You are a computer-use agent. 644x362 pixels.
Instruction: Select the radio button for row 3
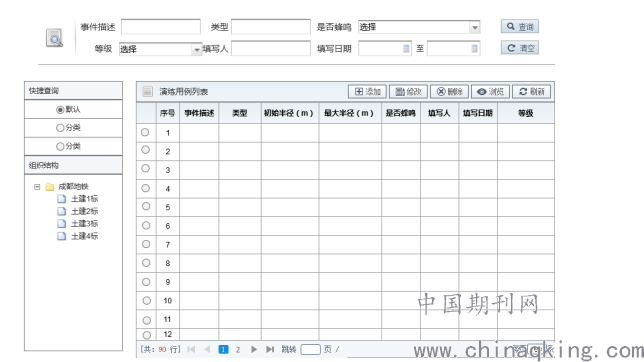pyautogui.click(x=145, y=168)
